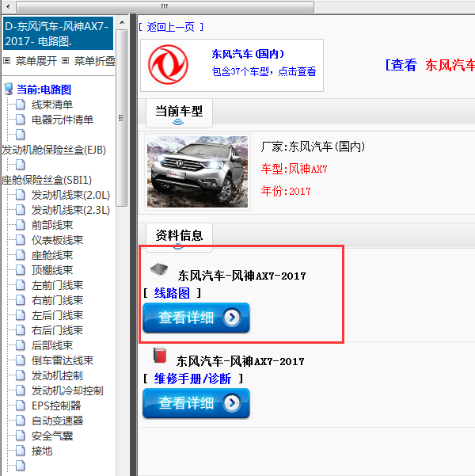Click the gray device icon for 线路图

pos(159,268)
